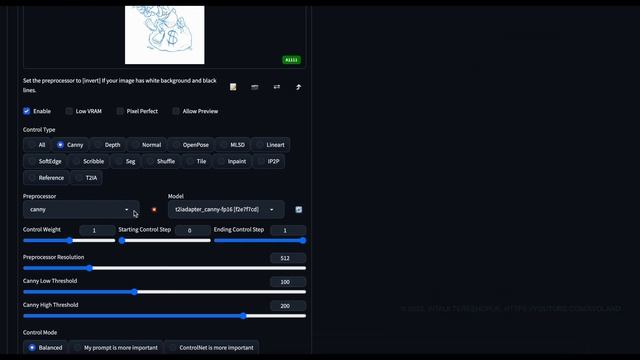Pick Seg control type
Viewport: 640px width, 360px height.
click(x=125, y=162)
